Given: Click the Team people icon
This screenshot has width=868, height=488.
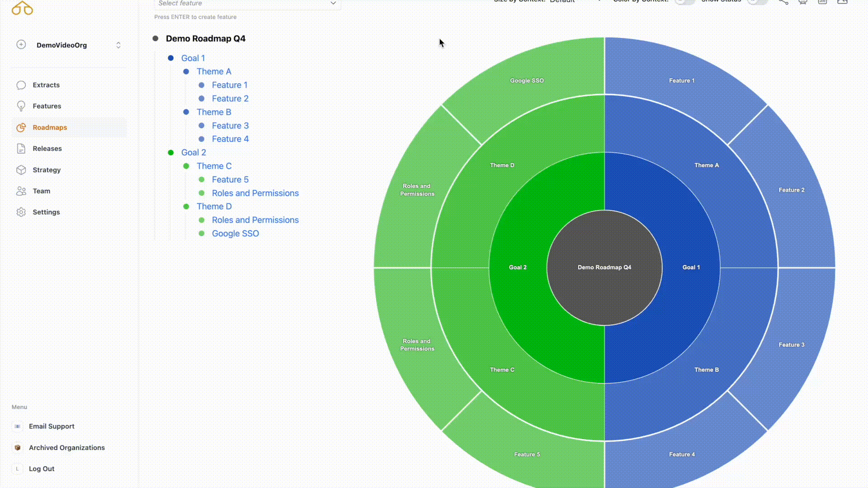Looking at the screenshot, I should (x=21, y=191).
